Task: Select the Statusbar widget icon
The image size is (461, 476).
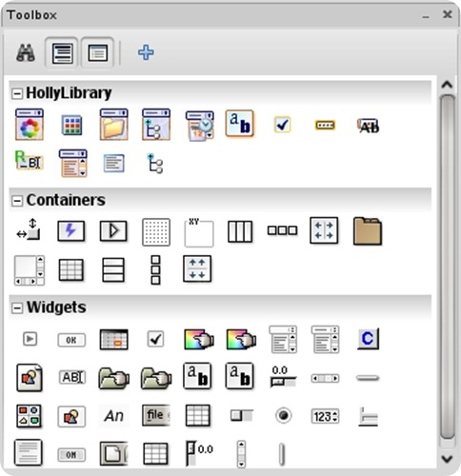Action: pyautogui.click(x=368, y=417)
